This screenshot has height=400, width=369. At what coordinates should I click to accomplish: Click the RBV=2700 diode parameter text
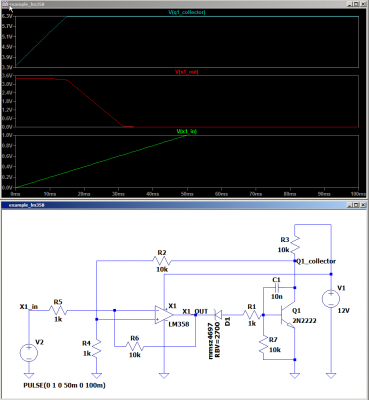[x=218, y=340]
